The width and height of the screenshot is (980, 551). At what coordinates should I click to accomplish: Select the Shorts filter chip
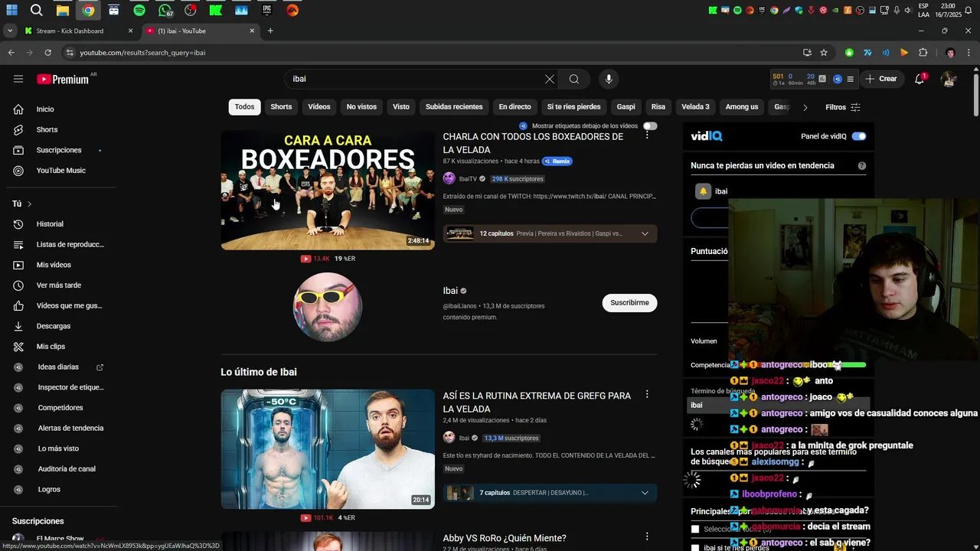point(281,107)
